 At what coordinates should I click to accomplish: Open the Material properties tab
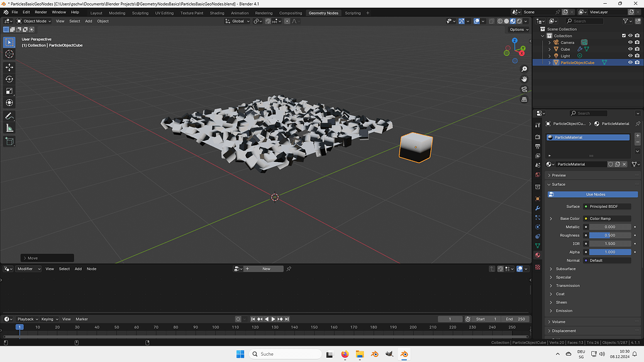(x=538, y=255)
